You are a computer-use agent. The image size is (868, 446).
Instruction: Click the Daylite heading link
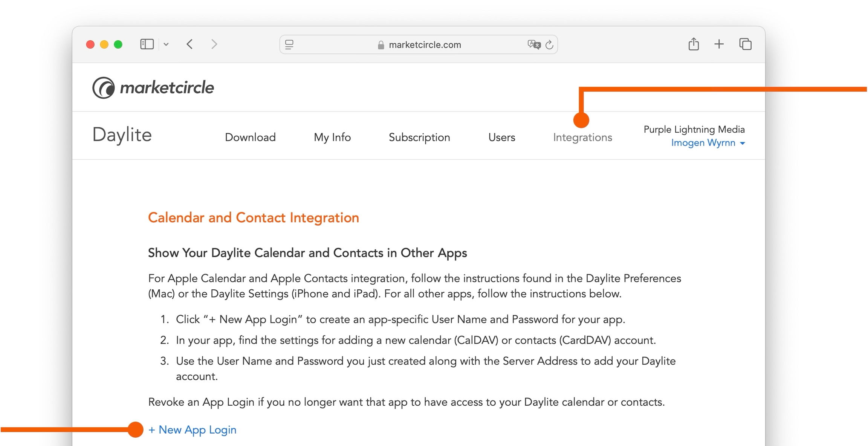click(122, 135)
